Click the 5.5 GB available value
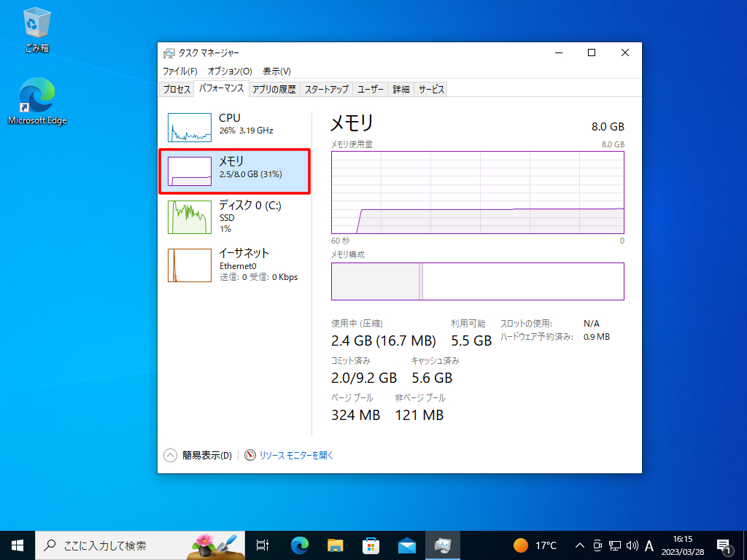Screen dimensions: 747x560 tap(471, 341)
